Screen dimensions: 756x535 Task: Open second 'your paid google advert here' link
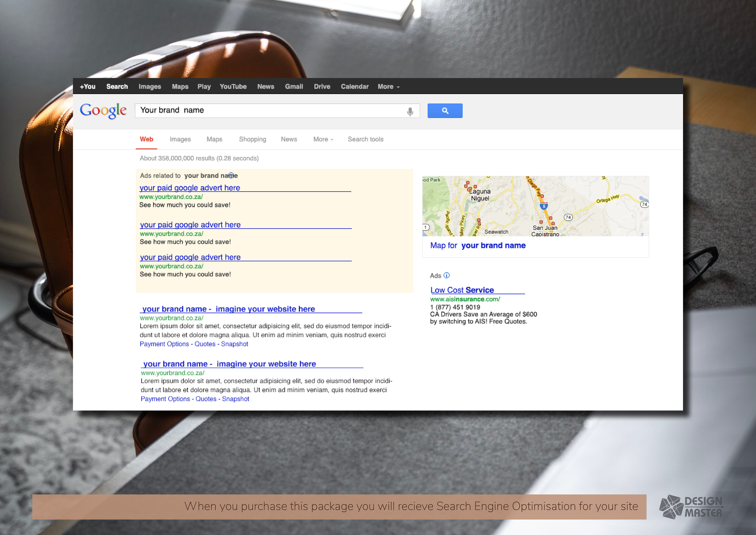point(190,225)
